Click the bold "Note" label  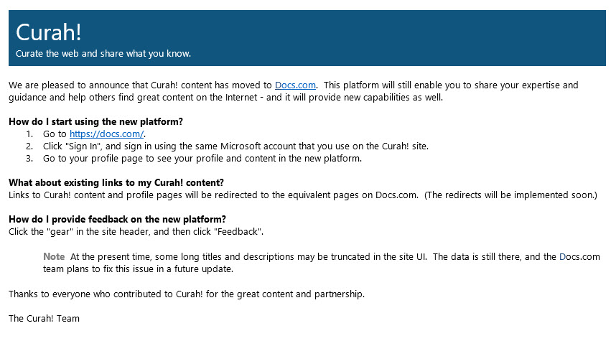pos(54,256)
